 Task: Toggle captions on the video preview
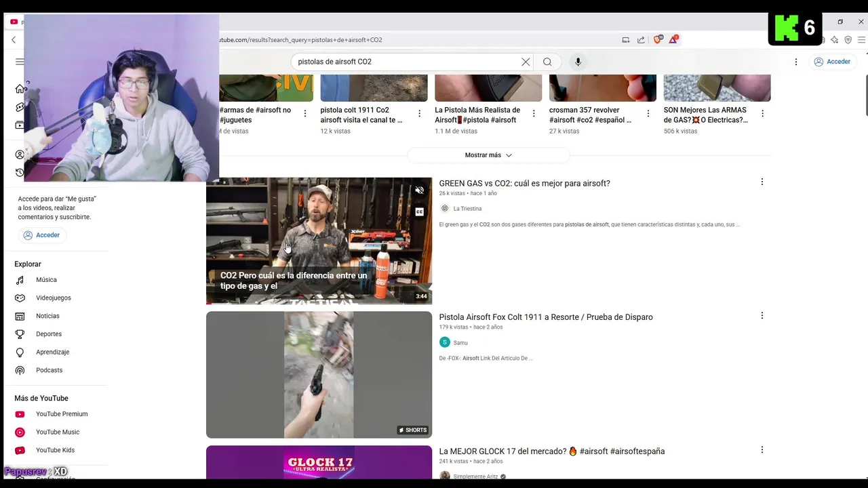point(419,212)
